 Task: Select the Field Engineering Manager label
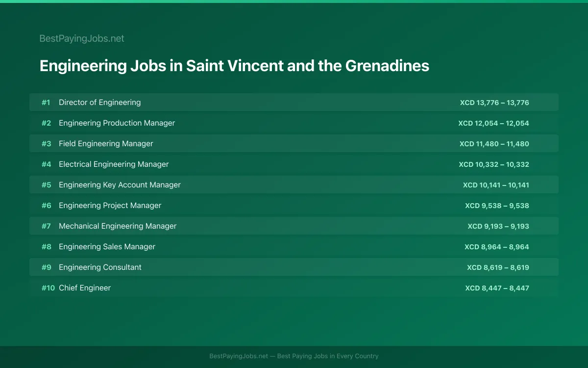106,144
